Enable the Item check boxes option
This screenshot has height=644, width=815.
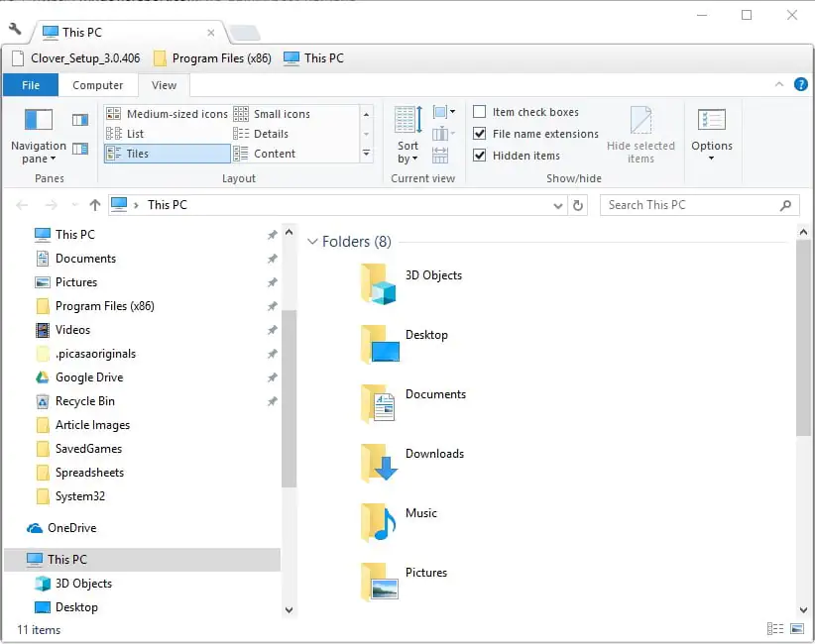480,112
